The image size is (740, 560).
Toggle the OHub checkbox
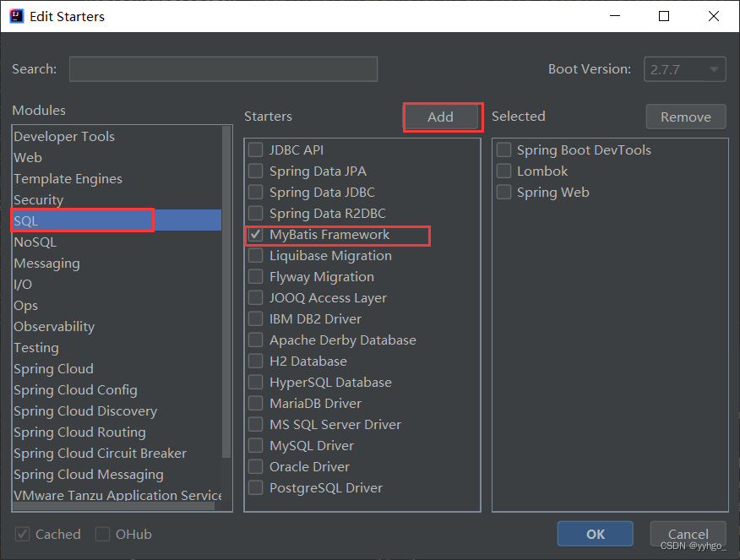click(x=102, y=534)
